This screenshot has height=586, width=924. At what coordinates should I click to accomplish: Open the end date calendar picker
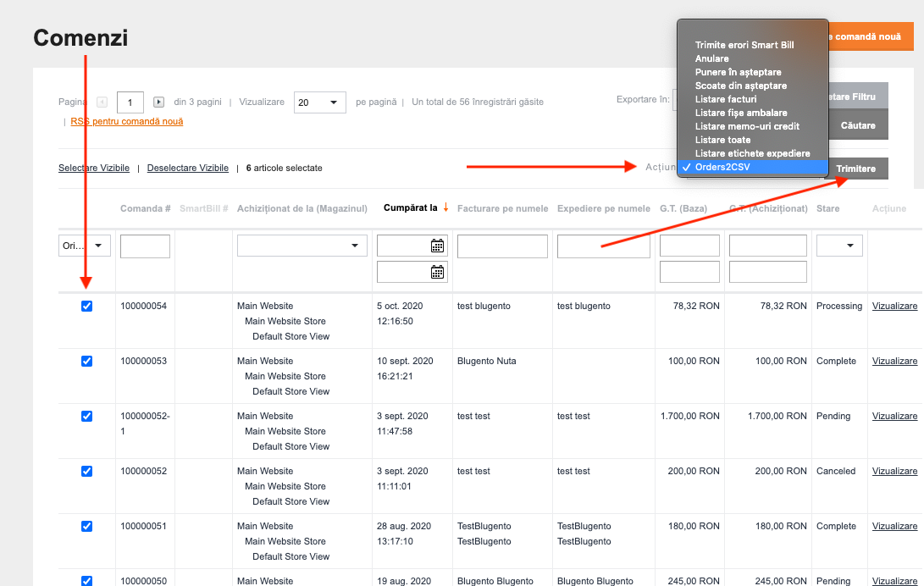[x=437, y=272]
